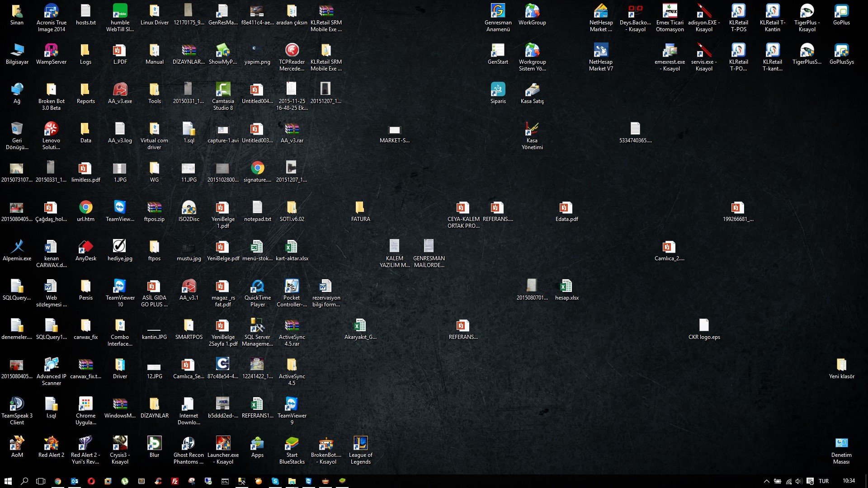Image resolution: width=868 pixels, height=488 pixels.
Task: Open the AoM game icon
Action: pyautogui.click(x=17, y=447)
